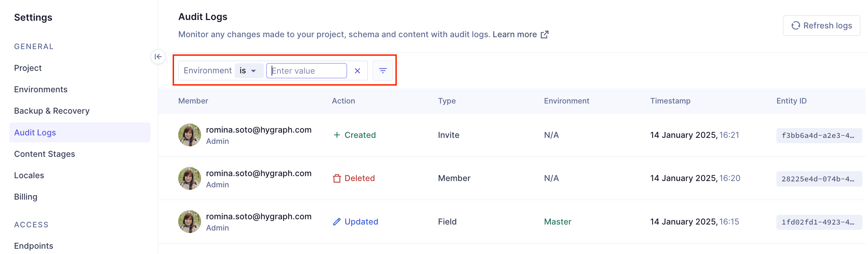
Task: Focus the Enter value filter input
Action: [306, 71]
